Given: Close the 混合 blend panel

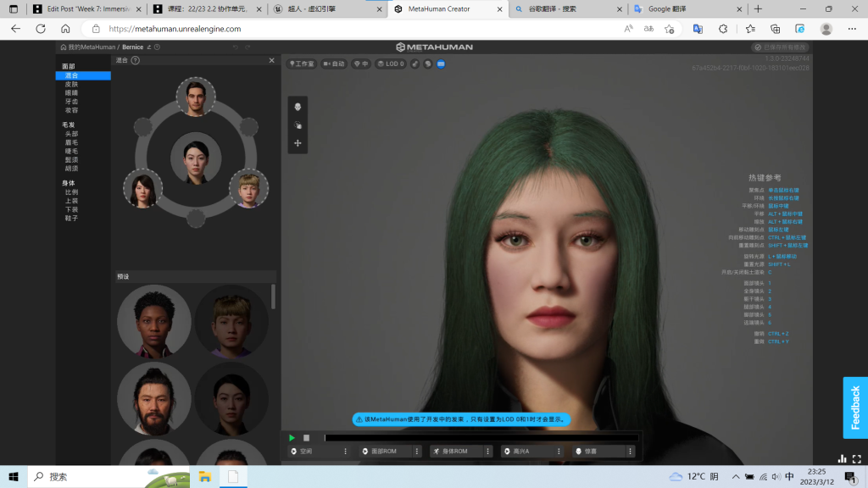Looking at the screenshot, I should [x=272, y=60].
